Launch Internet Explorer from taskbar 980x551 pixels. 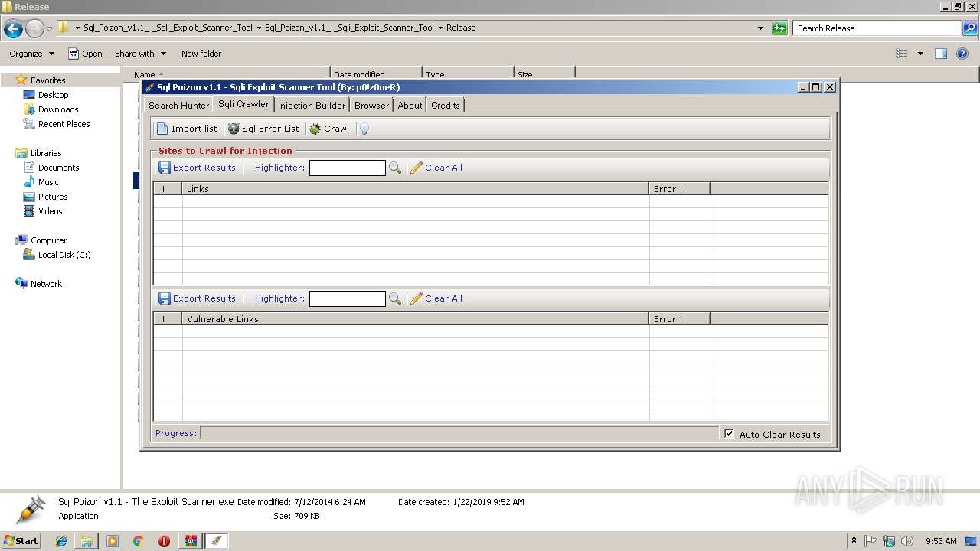(x=62, y=541)
